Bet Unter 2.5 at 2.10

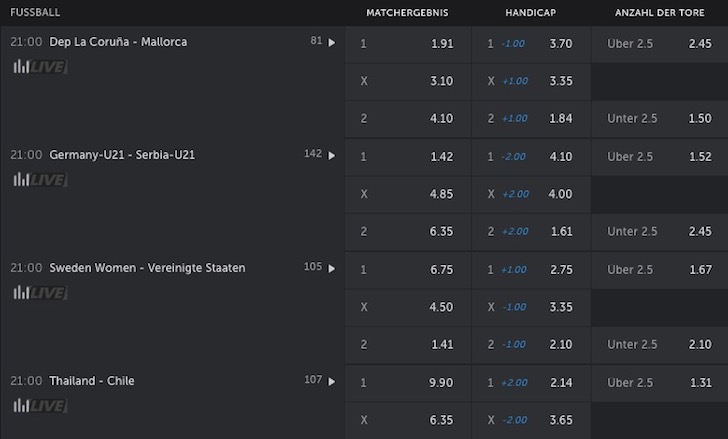tap(660, 345)
